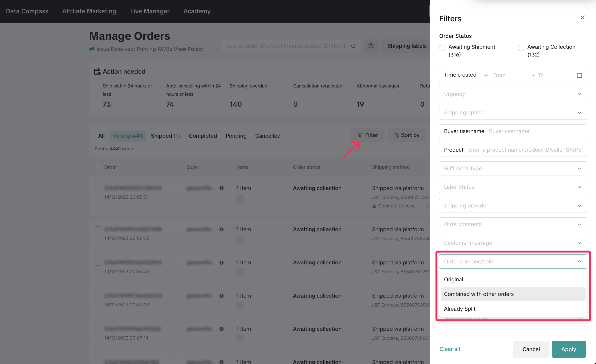Viewport: 596px width, 364px height.
Task: Select Awaiting Shipment (316) radio button
Action: [x=442, y=48]
